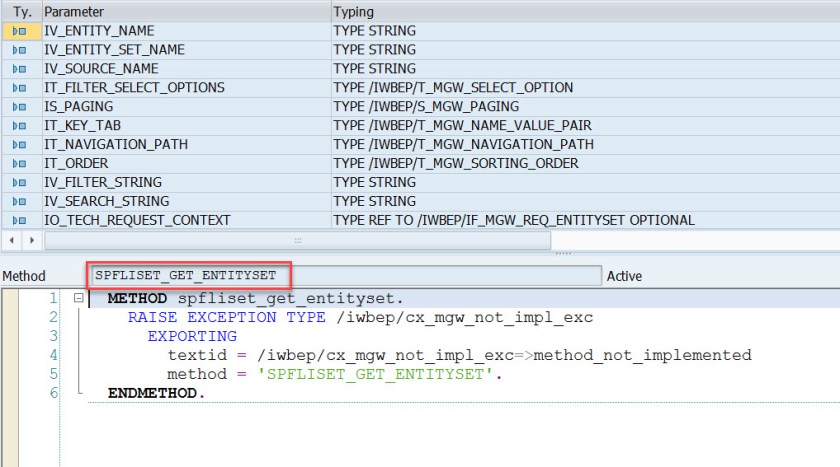This screenshot has width=840, height=467.
Task: Click line number 2 in editor gutter
Action: coord(54,317)
